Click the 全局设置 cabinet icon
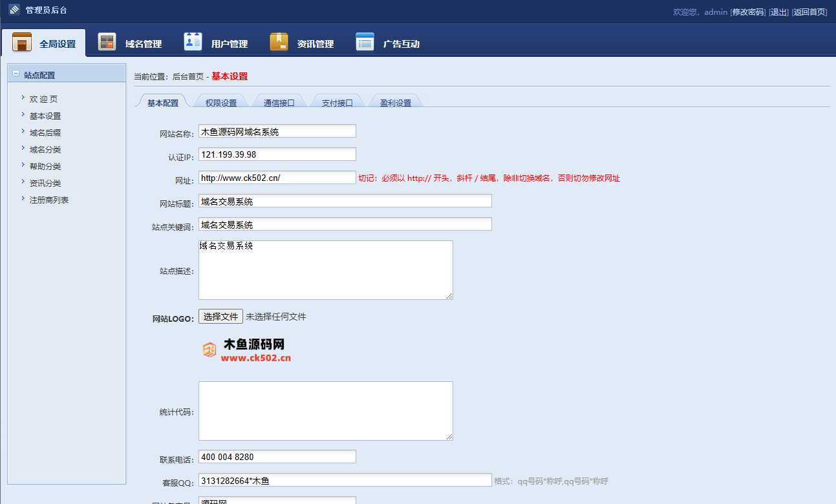836x504 pixels. 22,42
